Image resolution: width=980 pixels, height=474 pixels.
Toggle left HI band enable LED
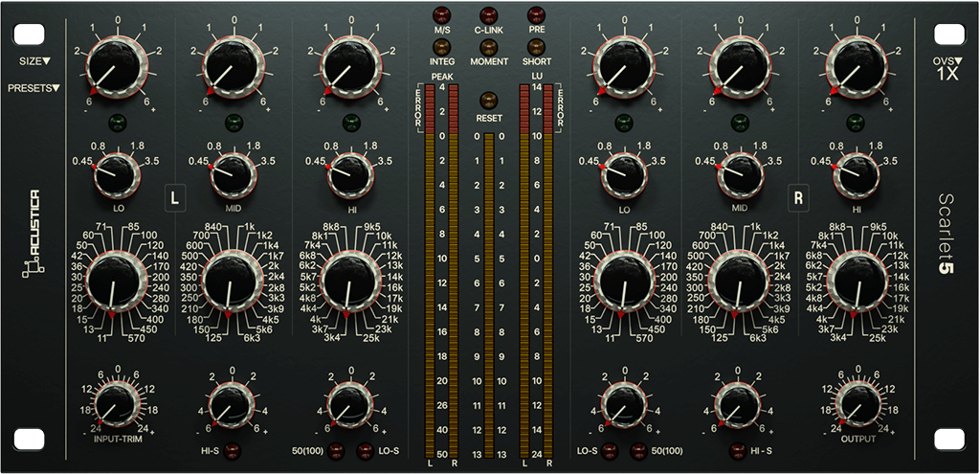tap(350, 122)
